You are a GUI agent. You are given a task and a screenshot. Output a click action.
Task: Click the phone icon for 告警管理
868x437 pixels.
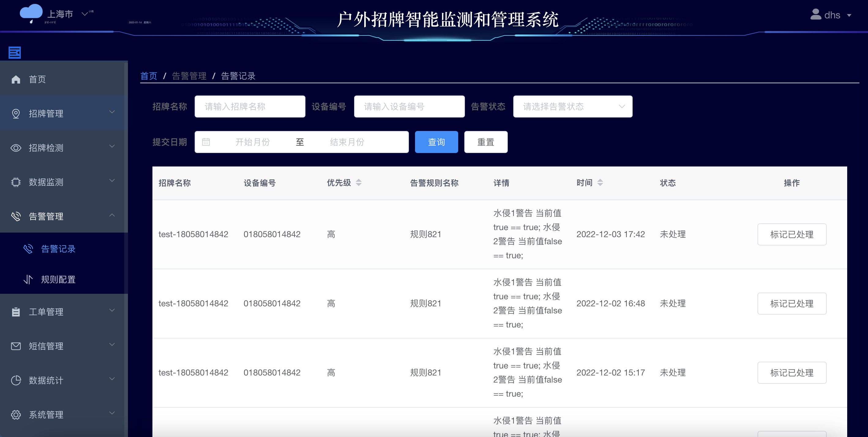coord(16,216)
